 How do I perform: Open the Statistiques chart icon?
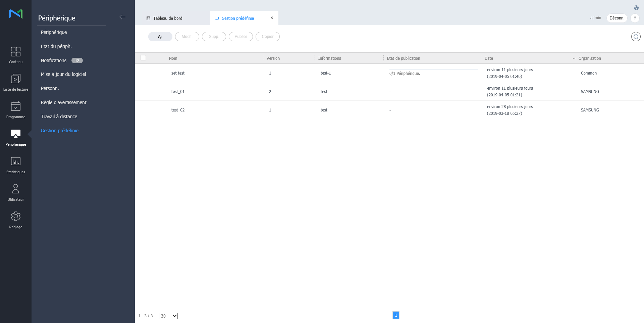pyautogui.click(x=16, y=162)
